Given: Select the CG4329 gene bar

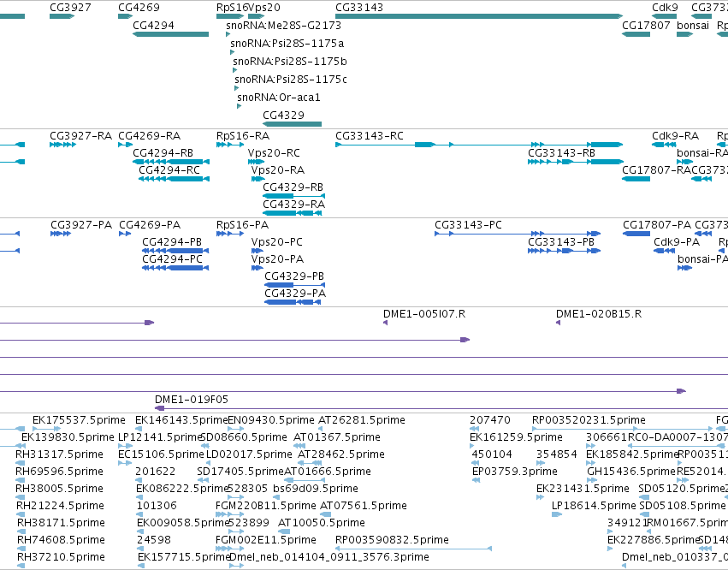Looking at the screenshot, I should click(292, 124).
